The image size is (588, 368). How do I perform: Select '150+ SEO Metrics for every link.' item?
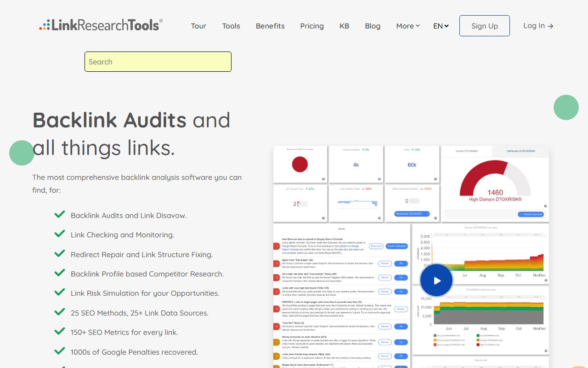(x=124, y=332)
